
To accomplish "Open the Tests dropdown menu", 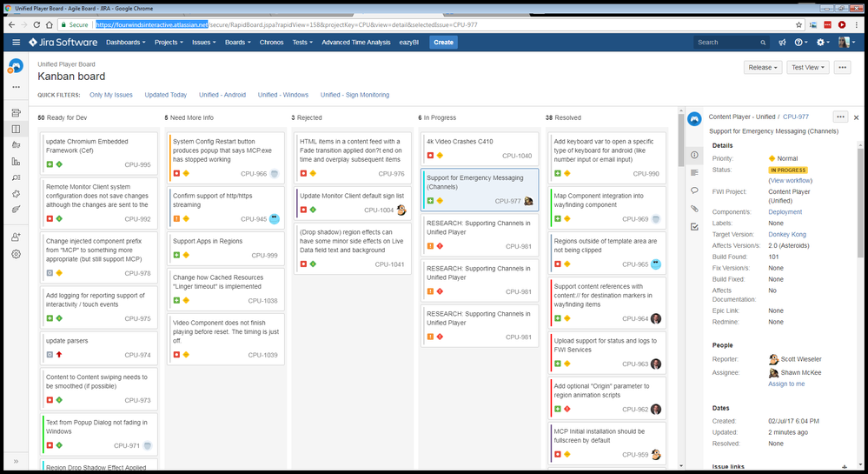I will tap(302, 42).
